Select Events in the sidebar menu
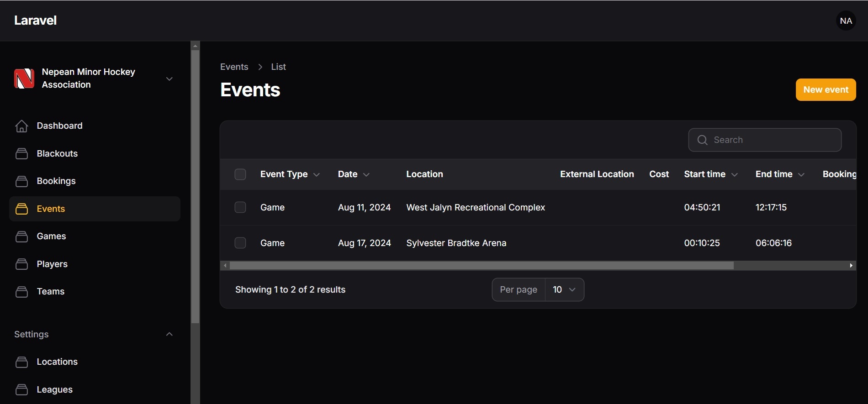 pyautogui.click(x=51, y=209)
